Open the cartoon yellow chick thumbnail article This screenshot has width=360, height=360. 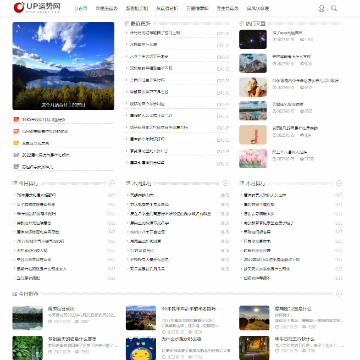pos(141,348)
